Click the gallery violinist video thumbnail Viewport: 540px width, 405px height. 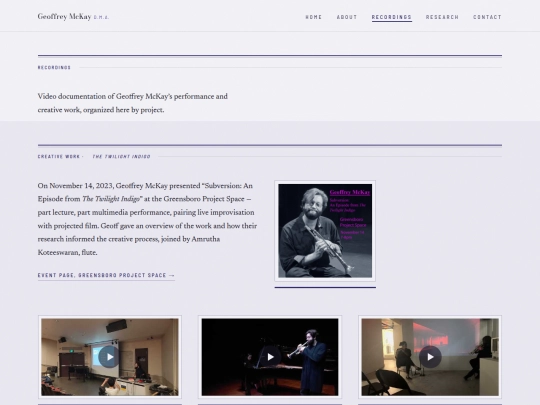(x=430, y=357)
